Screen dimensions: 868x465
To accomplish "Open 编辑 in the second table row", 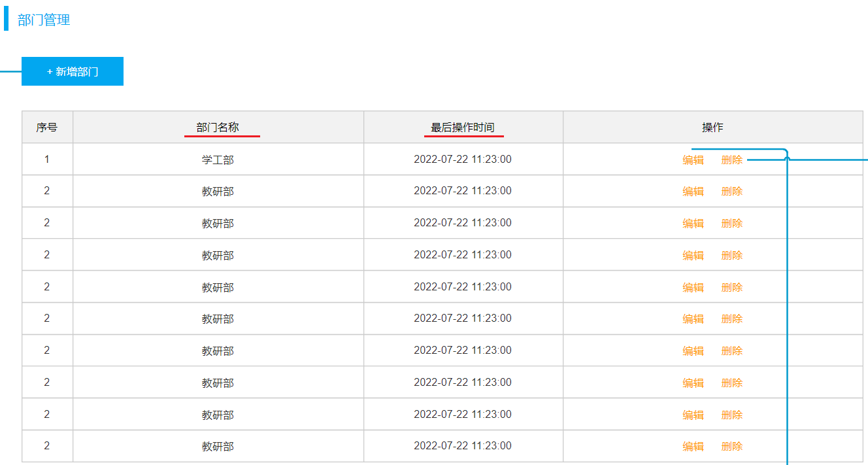I will (x=693, y=192).
